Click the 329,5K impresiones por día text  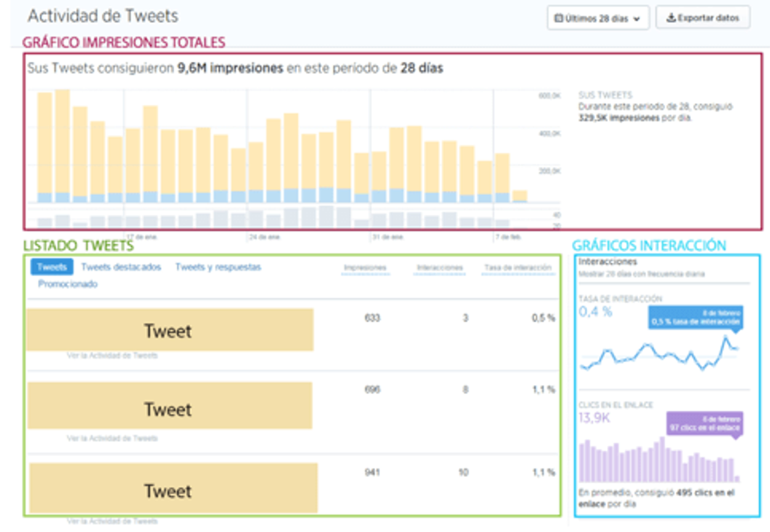[635, 118]
